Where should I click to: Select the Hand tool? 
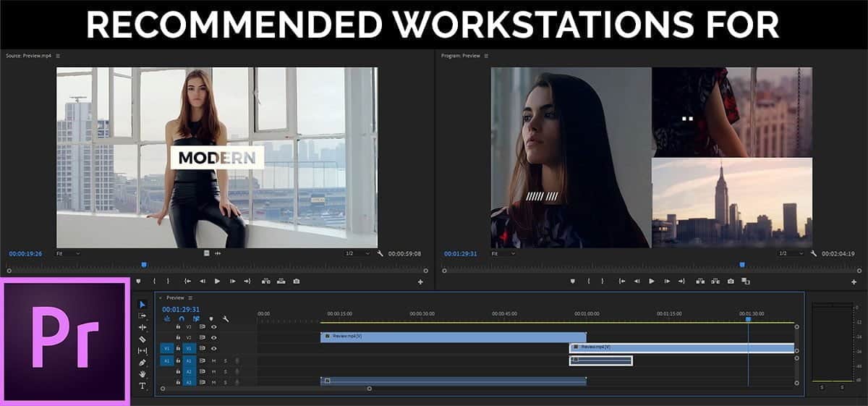point(142,374)
